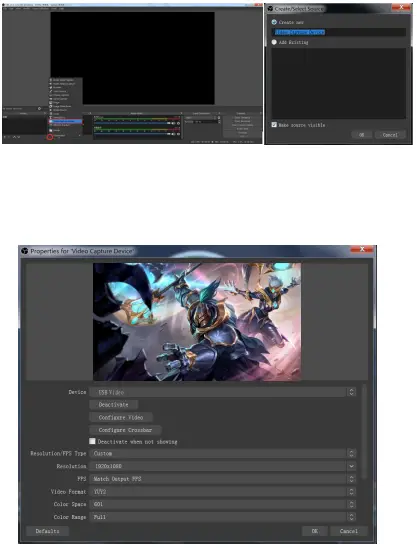Enable Deactivate when not showing checkbox
This screenshot has height=552, width=417.
point(92,441)
